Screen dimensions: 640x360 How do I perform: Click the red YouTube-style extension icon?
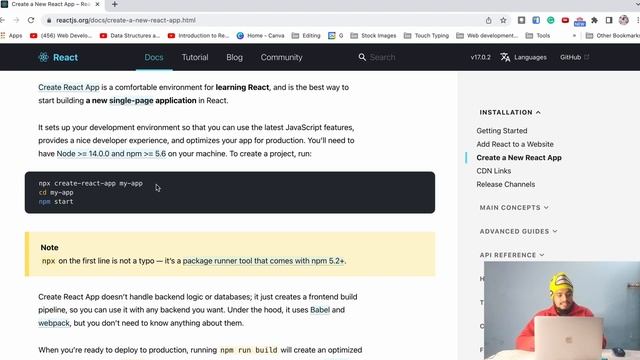(x=565, y=20)
